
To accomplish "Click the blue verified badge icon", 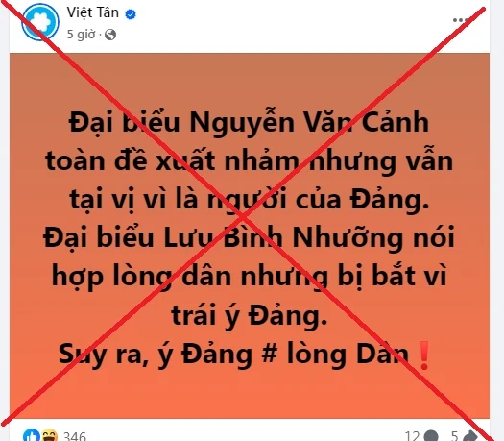I will pyautogui.click(x=131, y=14).
